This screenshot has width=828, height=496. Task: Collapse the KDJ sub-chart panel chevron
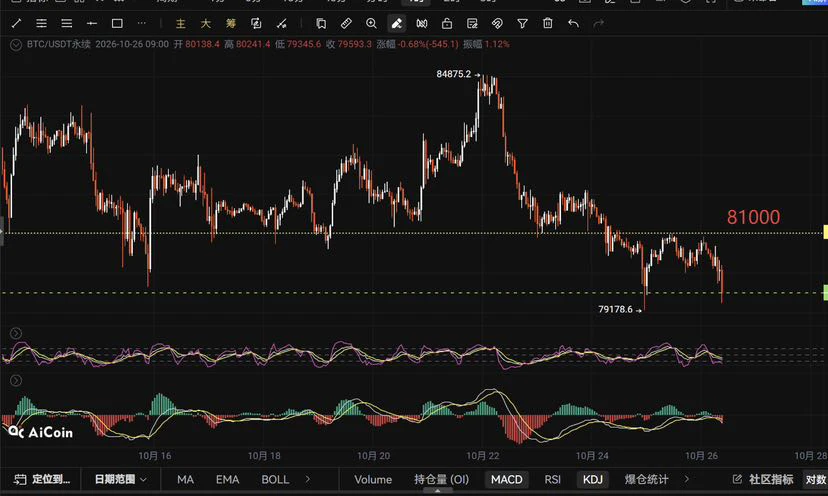click(x=16, y=333)
